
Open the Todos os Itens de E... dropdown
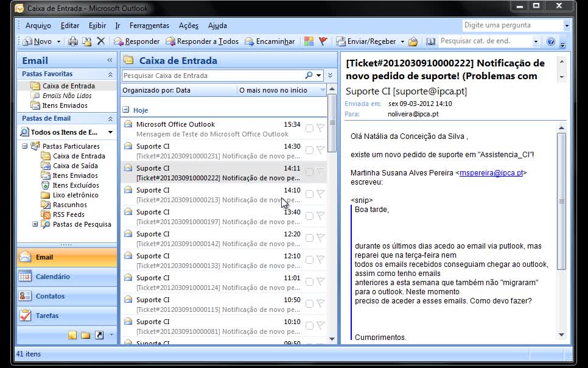(110, 132)
